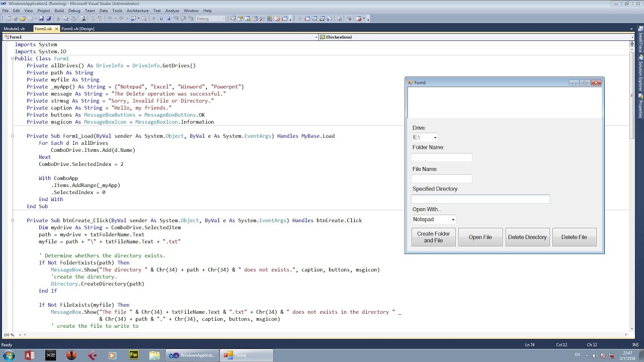Image resolution: width=644 pixels, height=362 pixels.
Task: Open the View menu
Action: [x=28, y=11]
